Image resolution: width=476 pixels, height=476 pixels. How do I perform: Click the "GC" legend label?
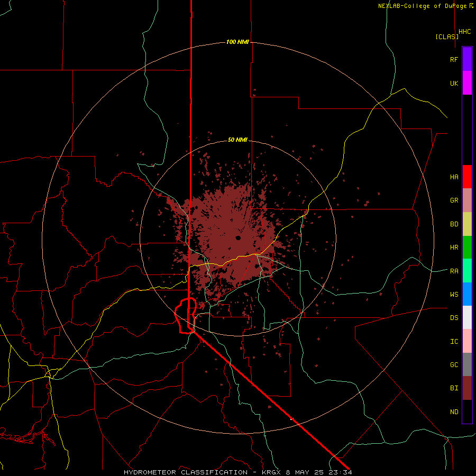click(x=454, y=364)
